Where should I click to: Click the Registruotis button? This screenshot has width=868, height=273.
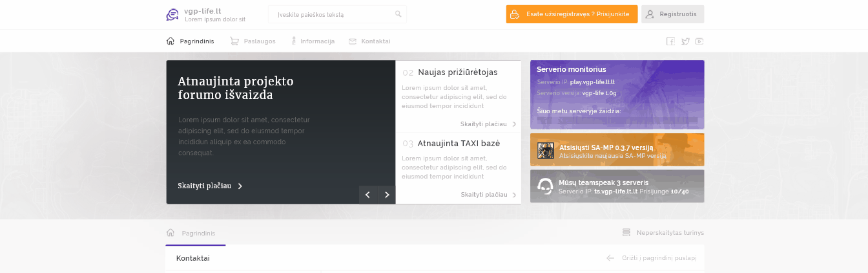(x=672, y=14)
